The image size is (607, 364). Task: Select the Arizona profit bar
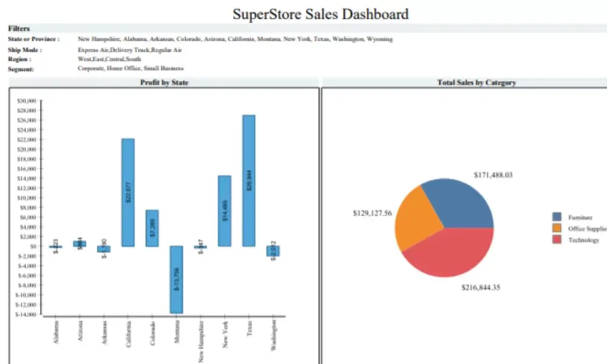[80, 244]
